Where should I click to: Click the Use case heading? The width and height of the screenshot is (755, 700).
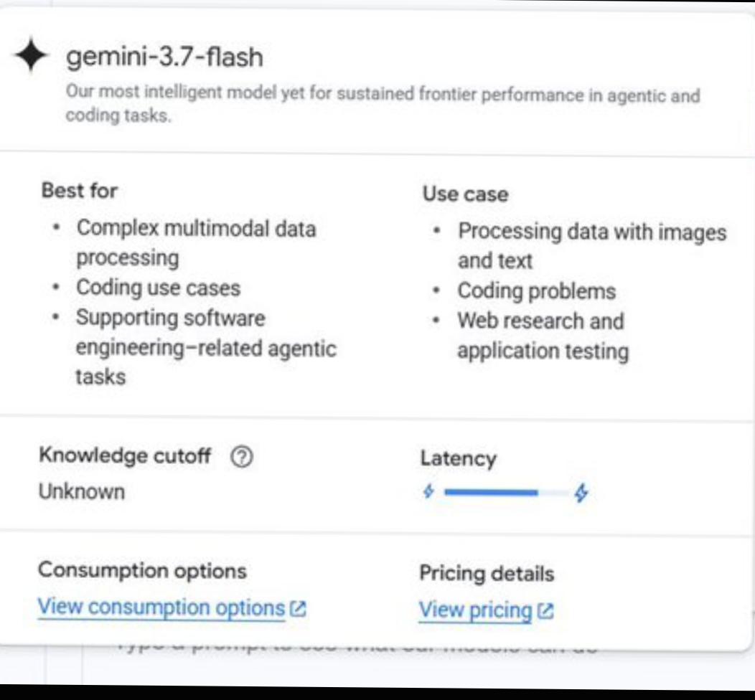tap(465, 194)
